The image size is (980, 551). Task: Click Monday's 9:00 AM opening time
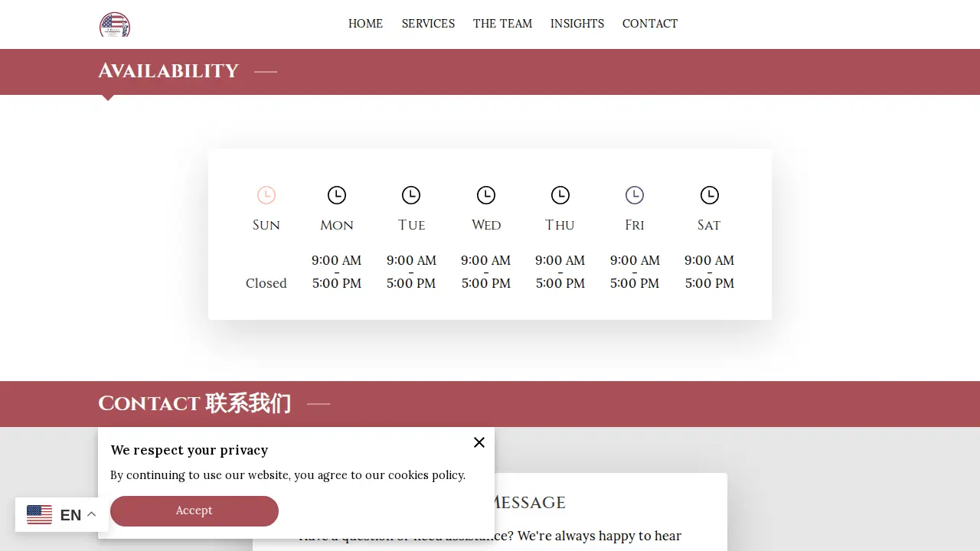(337, 260)
